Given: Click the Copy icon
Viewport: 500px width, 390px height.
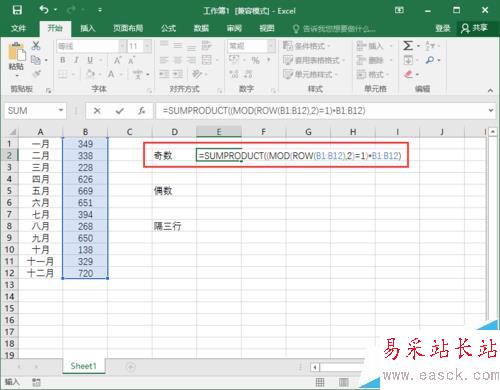Looking at the screenshot, I should pyautogui.click(x=35, y=60).
